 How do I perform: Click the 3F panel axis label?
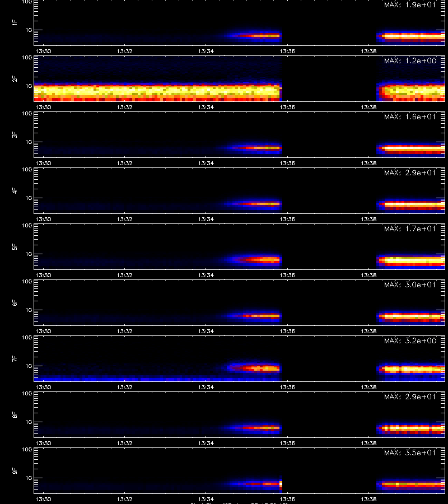click(15, 134)
